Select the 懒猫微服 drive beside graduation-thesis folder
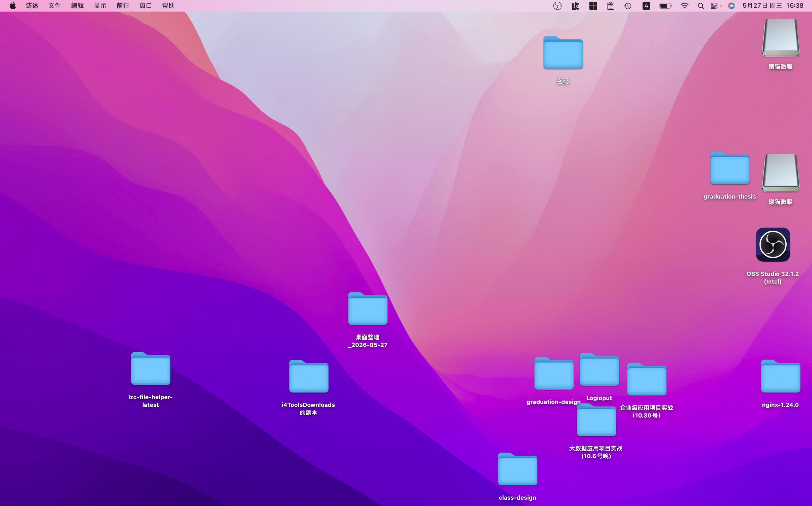This screenshot has width=812, height=506. click(781, 173)
